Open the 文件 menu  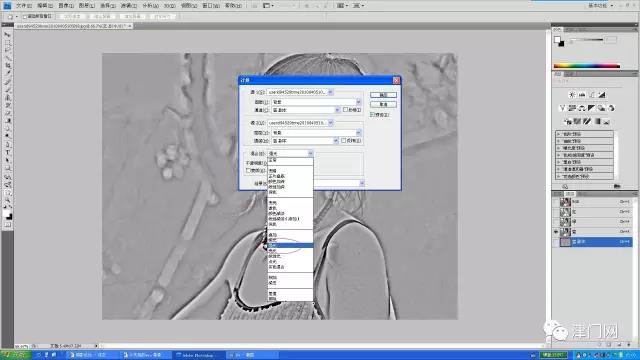coord(24,6)
